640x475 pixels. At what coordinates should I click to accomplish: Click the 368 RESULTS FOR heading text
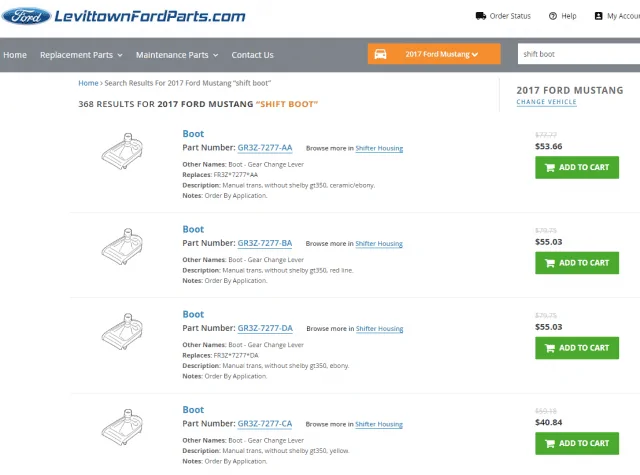click(116, 104)
